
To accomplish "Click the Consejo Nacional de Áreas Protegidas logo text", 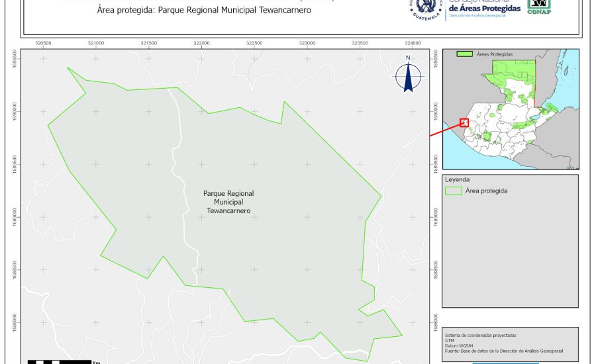I will pos(483,7).
